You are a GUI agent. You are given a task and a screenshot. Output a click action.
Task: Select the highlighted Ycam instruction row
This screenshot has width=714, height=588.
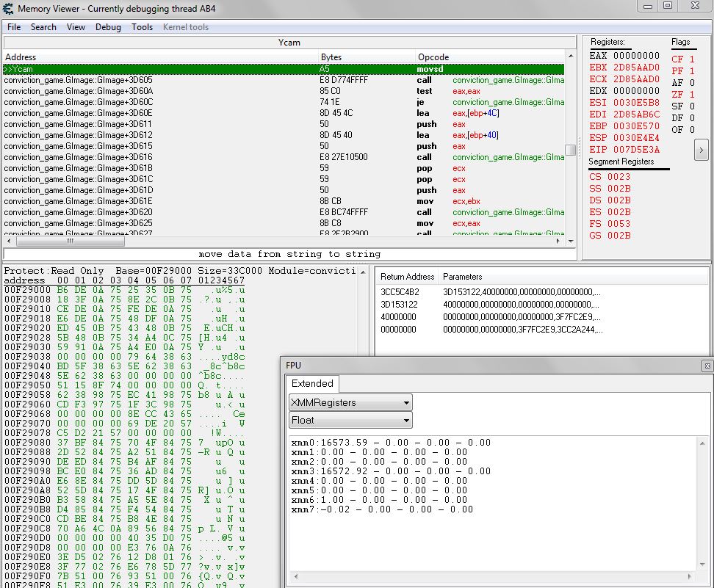click(147, 68)
